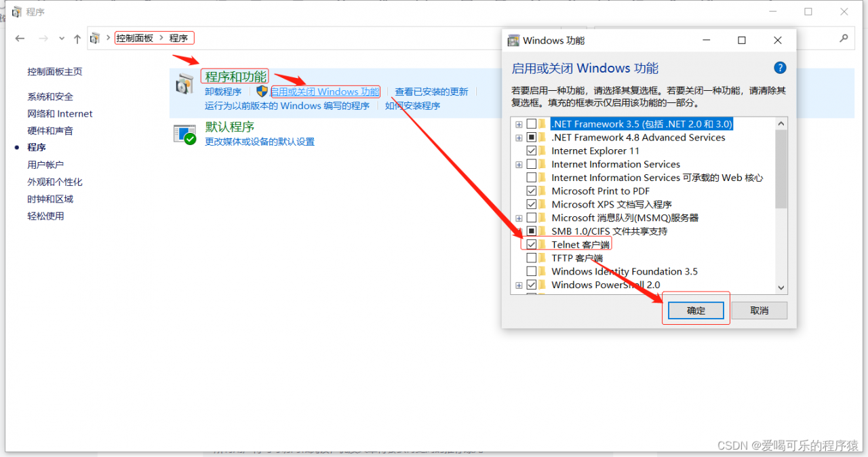Go back with the left arrow button
The width and height of the screenshot is (868, 457).
coord(20,39)
